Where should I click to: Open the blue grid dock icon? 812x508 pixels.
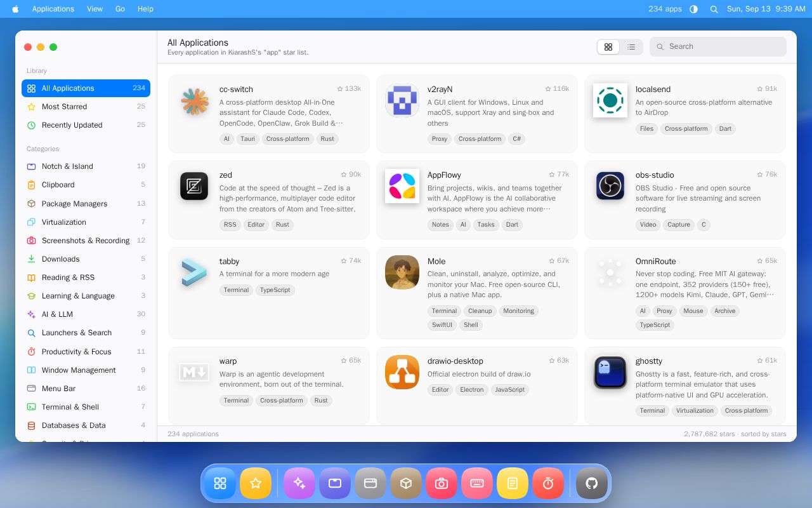220,483
